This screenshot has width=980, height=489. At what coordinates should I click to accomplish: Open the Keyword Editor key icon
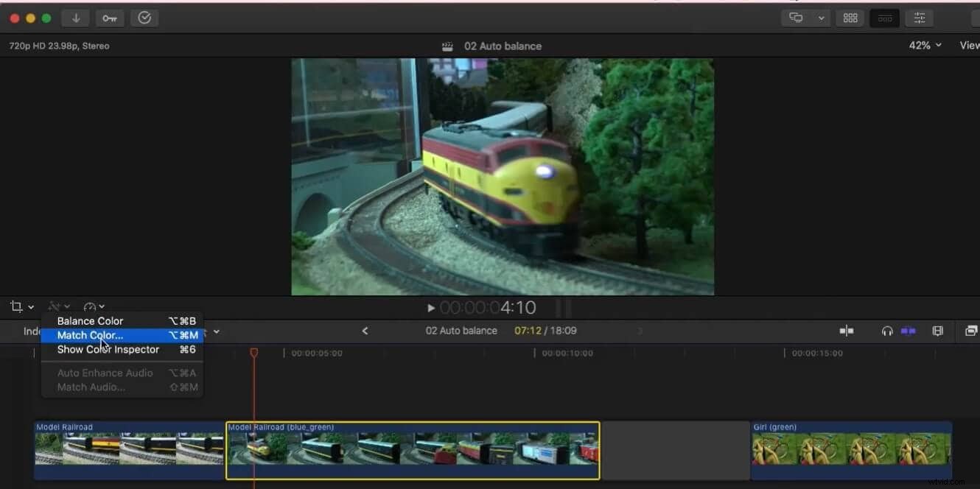tap(109, 18)
